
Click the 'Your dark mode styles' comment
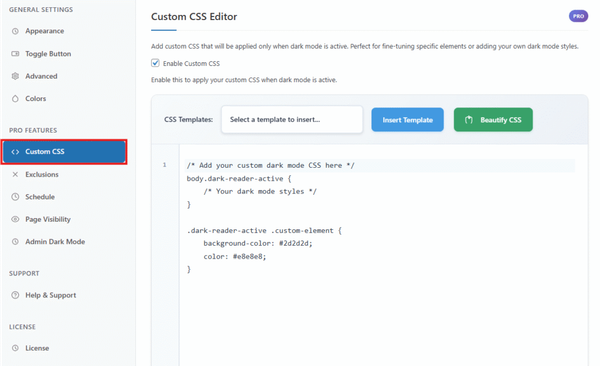[x=260, y=191]
